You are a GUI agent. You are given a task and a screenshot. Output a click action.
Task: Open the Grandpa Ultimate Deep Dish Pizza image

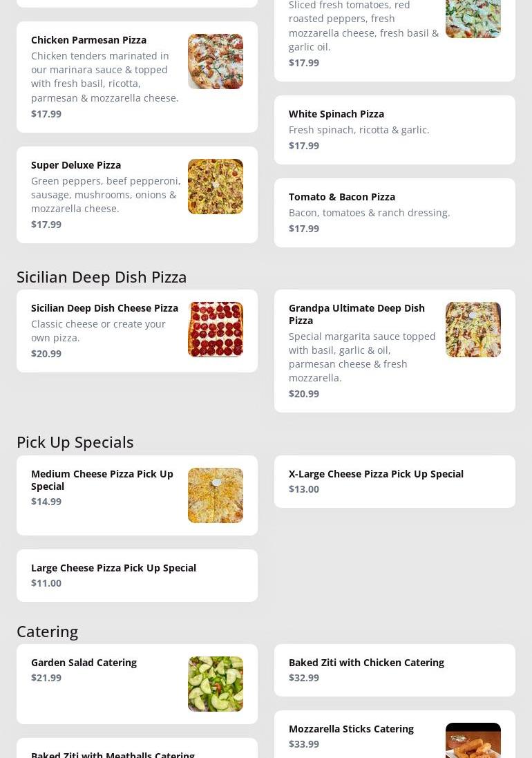pyautogui.click(x=473, y=330)
